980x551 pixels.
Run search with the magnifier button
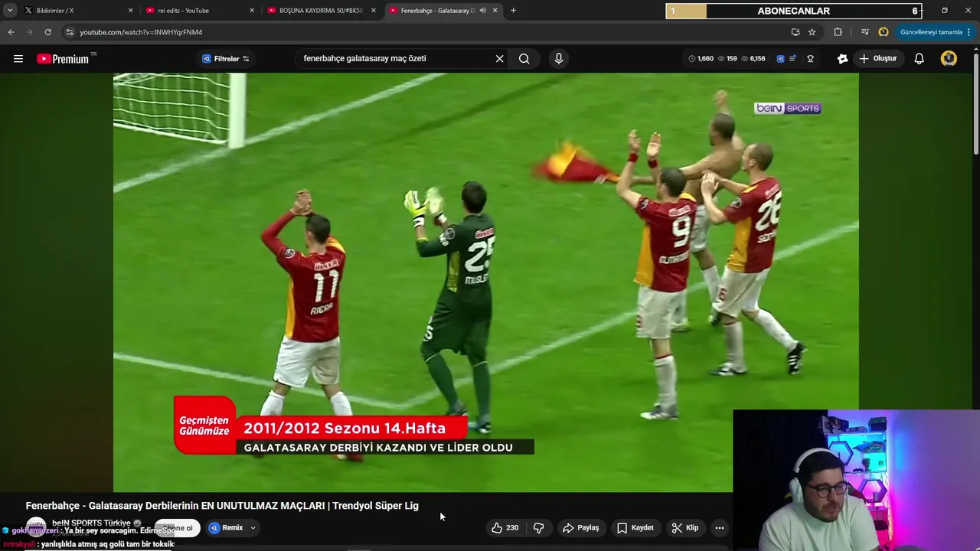(x=524, y=58)
